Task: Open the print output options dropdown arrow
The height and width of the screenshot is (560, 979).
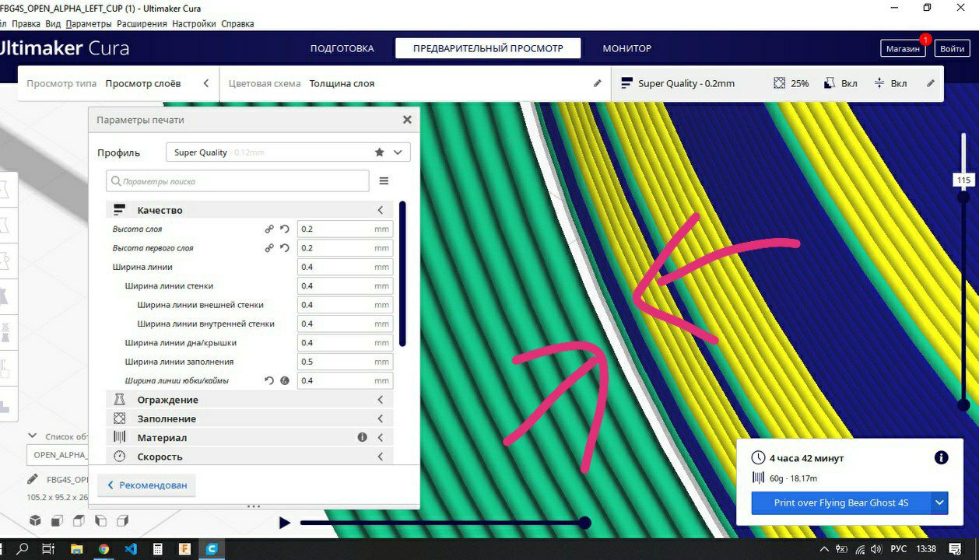Action: point(940,502)
